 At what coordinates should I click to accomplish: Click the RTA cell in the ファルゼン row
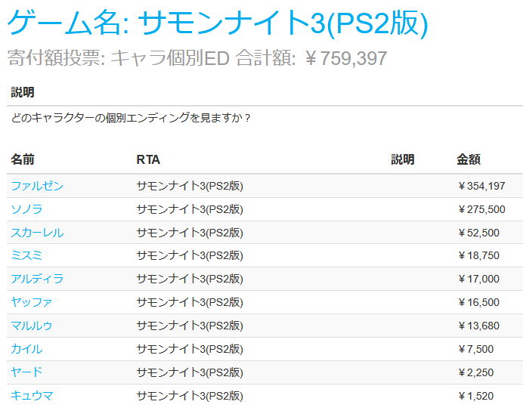pyautogui.click(x=190, y=186)
